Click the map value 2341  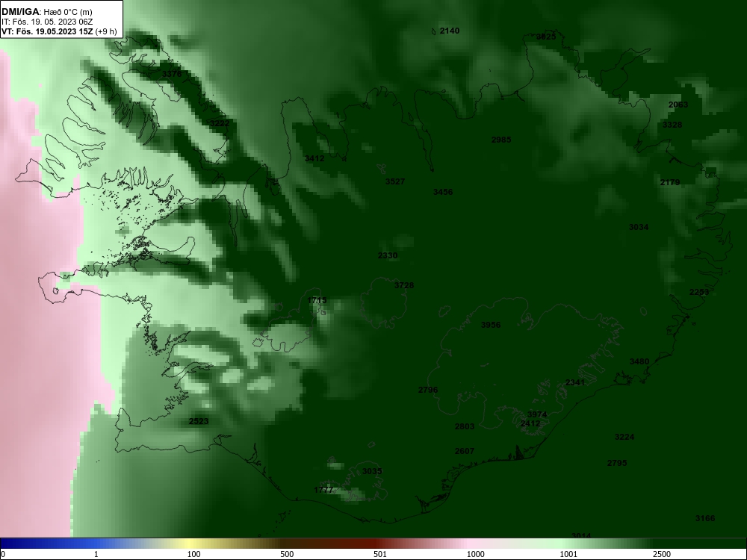[x=575, y=382]
